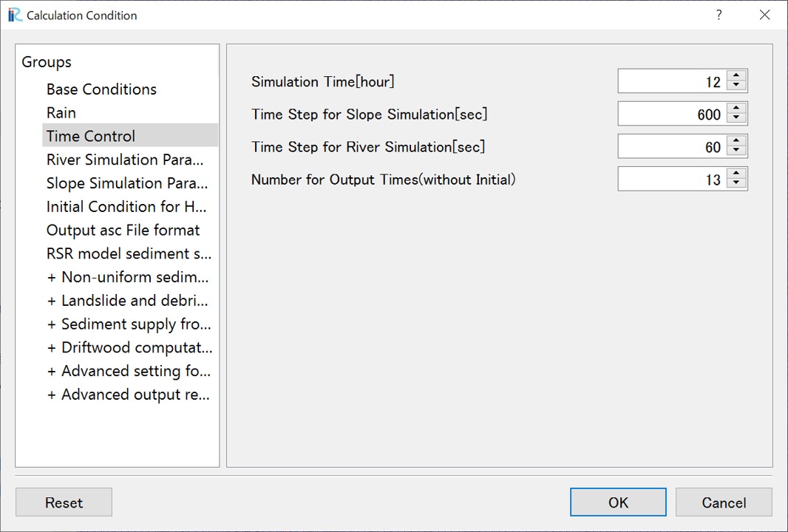Select River Simulation Parameters group
This screenshot has width=788, height=532.
[125, 160]
